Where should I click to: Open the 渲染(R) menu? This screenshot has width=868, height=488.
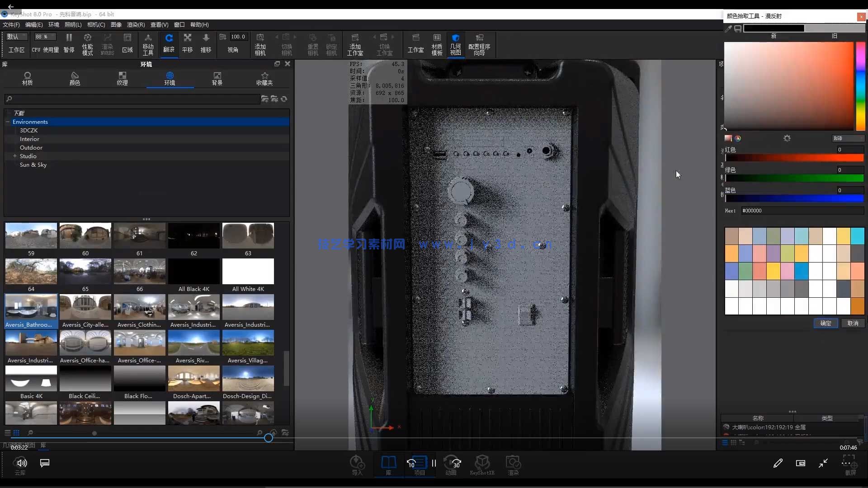[136, 25]
